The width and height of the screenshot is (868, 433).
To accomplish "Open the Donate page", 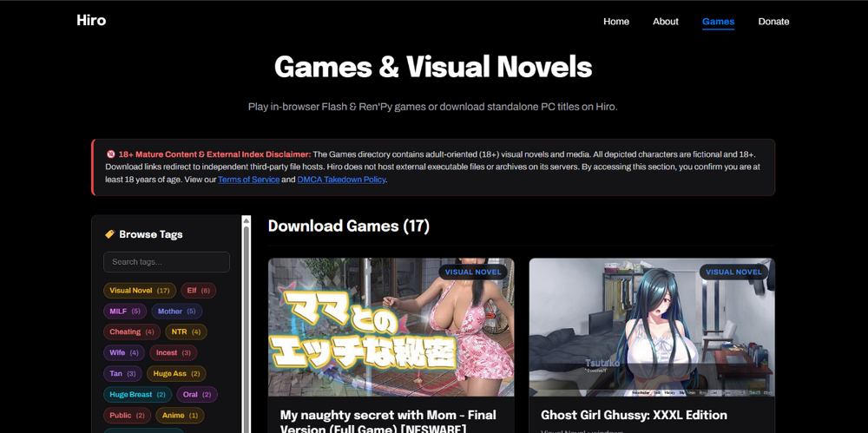I will (x=773, y=22).
